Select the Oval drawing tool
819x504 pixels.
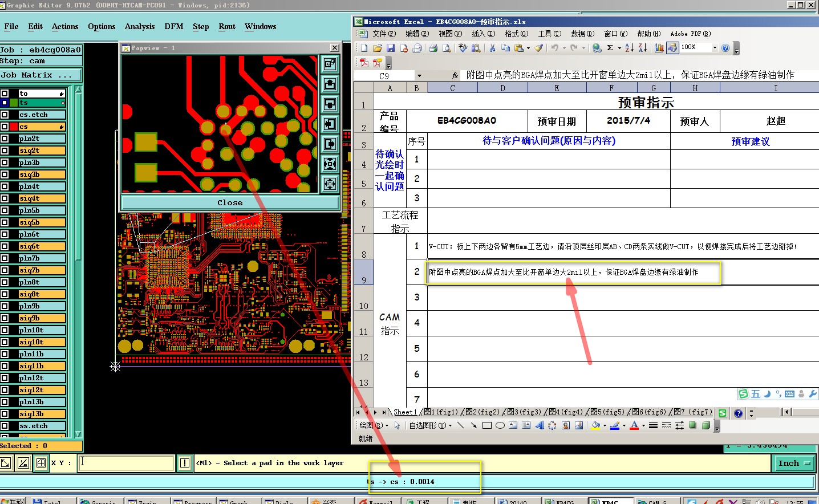click(x=500, y=425)
